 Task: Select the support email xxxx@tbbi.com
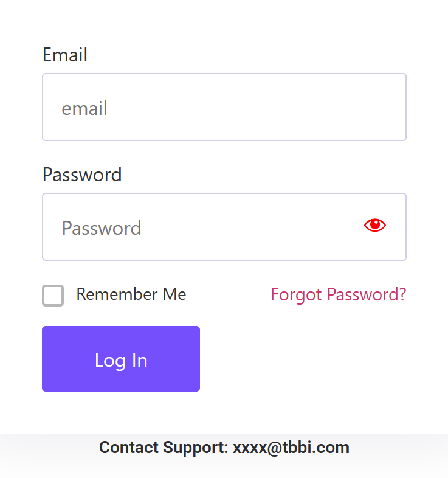(x=291, y=448)
